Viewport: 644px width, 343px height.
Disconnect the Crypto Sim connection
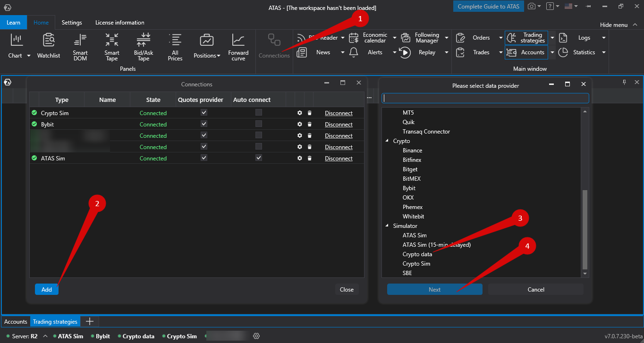click(339, 113)
